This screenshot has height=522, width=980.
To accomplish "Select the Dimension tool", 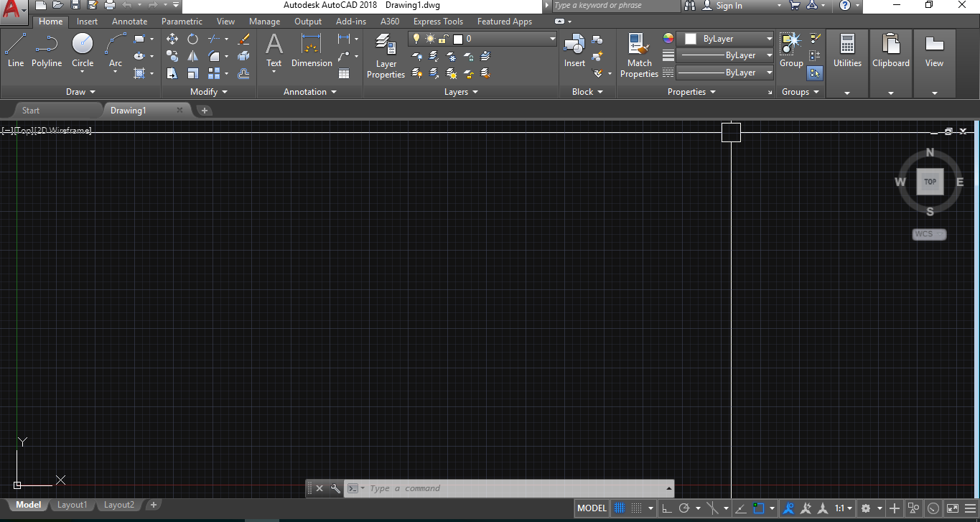I will [x=312, y=50].
